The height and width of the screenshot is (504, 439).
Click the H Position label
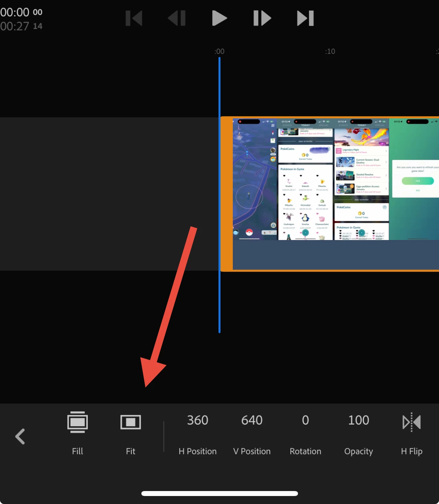198,451
